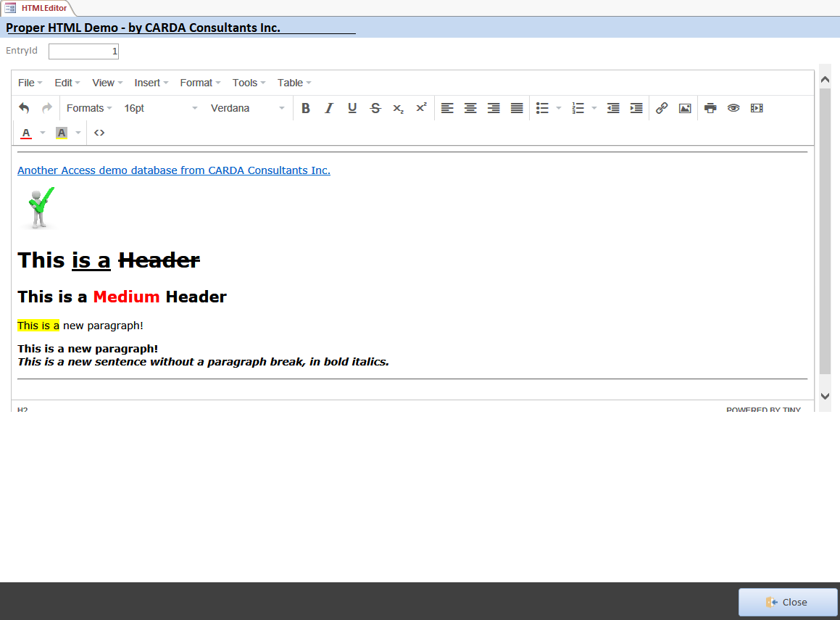Screen dimensions: 840x620
Task: Click the bold italic sentence line
Action: [x=203, y=363]
